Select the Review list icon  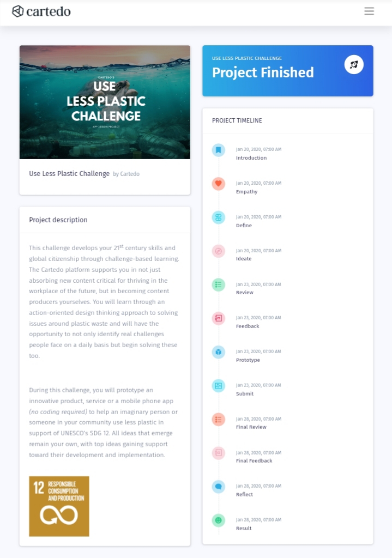tap(219, 284)
